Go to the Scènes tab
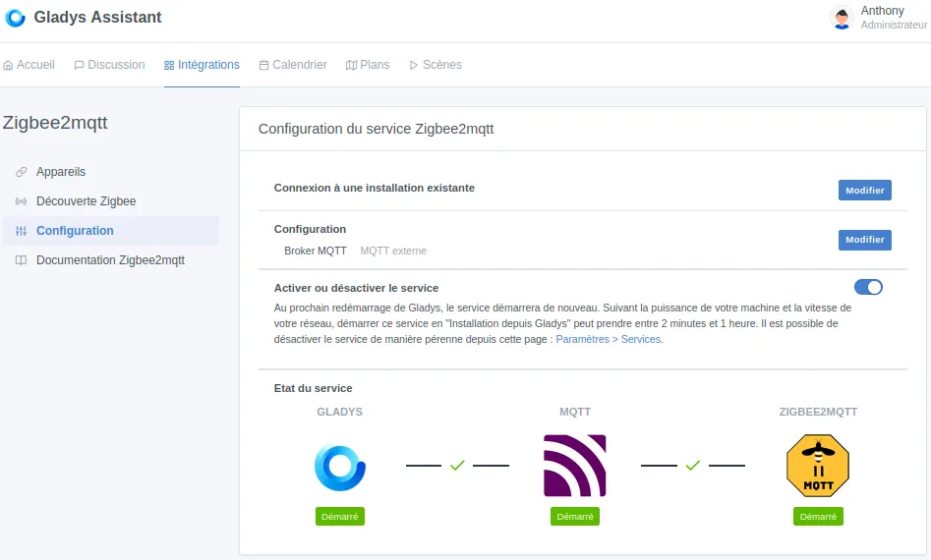 tap(436, 65)
